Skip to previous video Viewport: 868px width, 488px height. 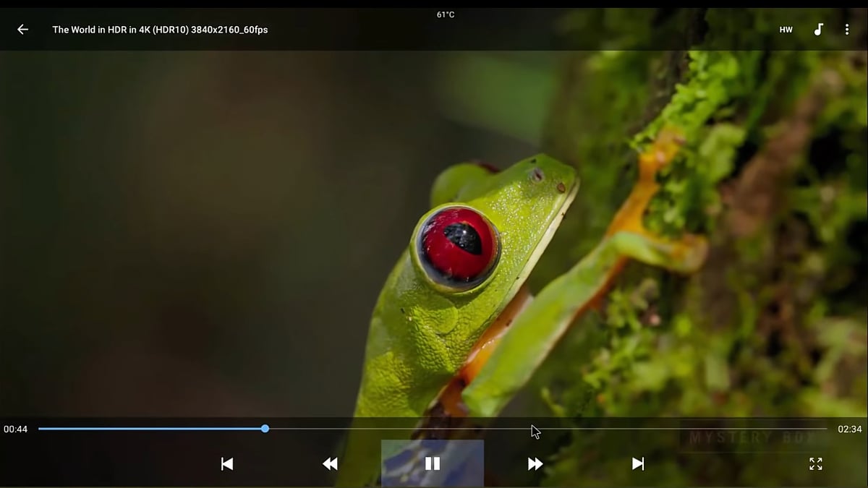click(x=227, y=463)
